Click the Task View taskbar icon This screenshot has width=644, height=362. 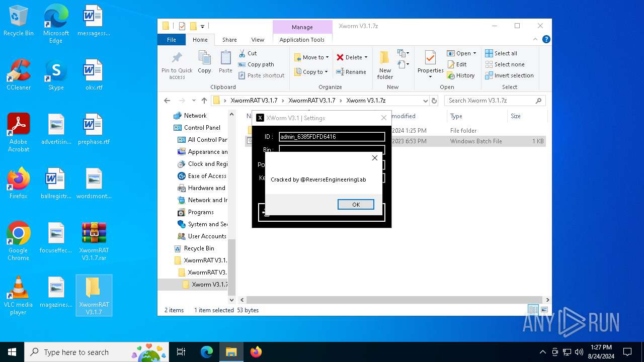click(181, 352)
